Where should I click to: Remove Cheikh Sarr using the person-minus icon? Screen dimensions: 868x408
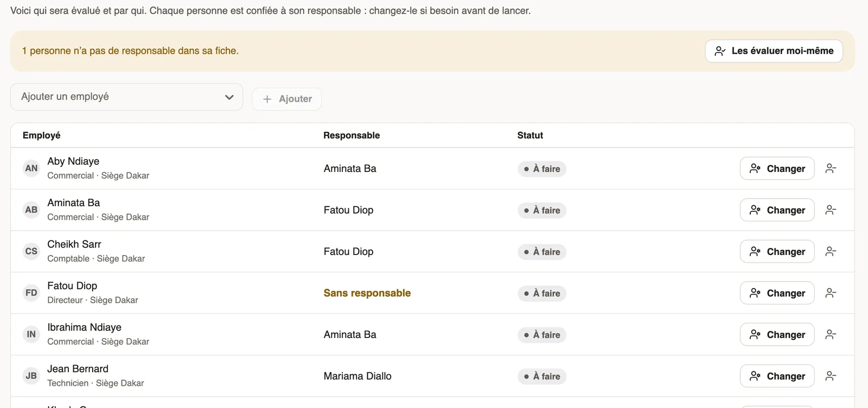coord(831,252)
